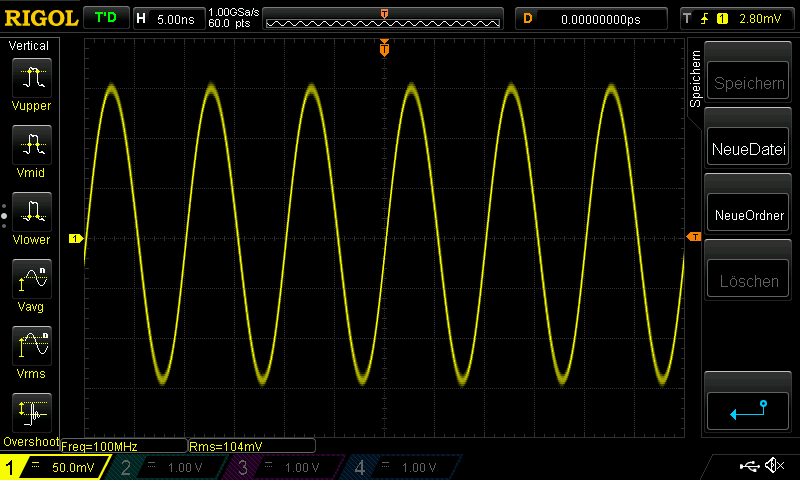Click the horizontal timebase 5.00ns field
800x480 pixels.
coord(169,19)
